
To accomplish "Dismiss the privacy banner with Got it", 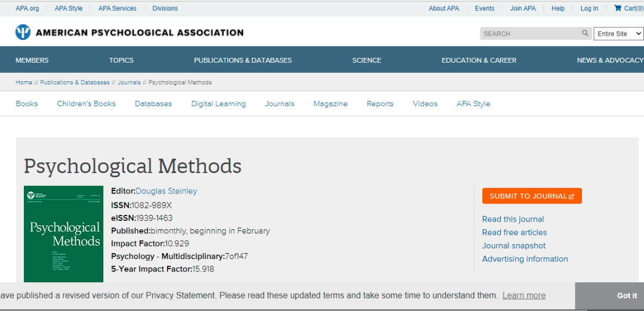I will [x=627, y=295].
